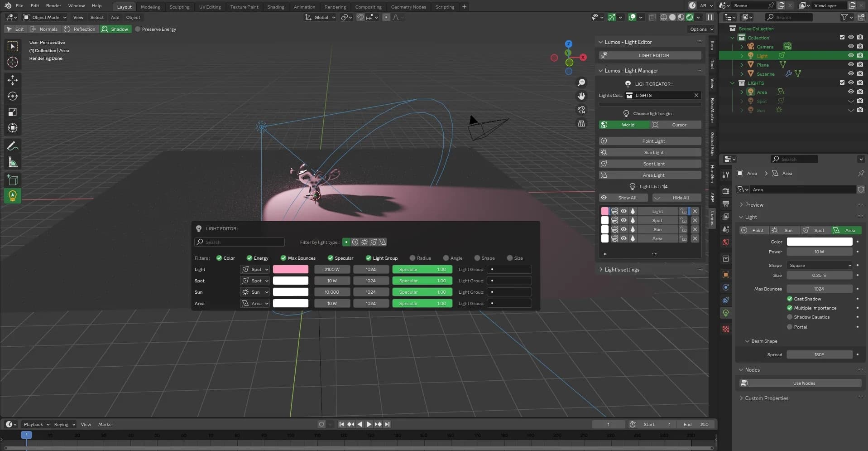868x451 pixels.
Task: Select the Cursor tool in left toolbar
Action: tap(13, 62)
